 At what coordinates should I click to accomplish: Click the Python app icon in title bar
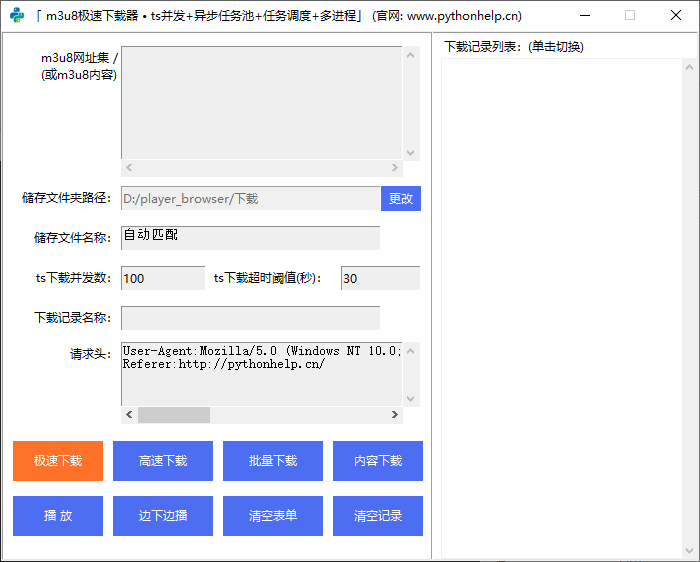coord(17,15)
